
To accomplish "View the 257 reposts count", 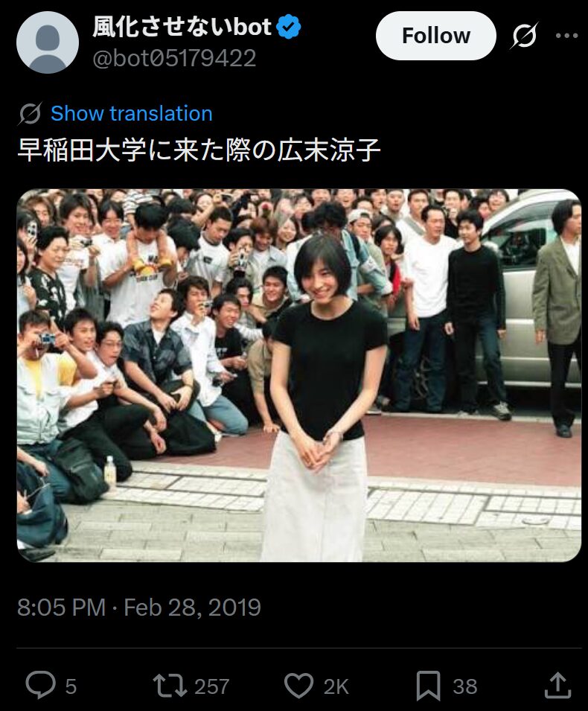I will 211,686.
